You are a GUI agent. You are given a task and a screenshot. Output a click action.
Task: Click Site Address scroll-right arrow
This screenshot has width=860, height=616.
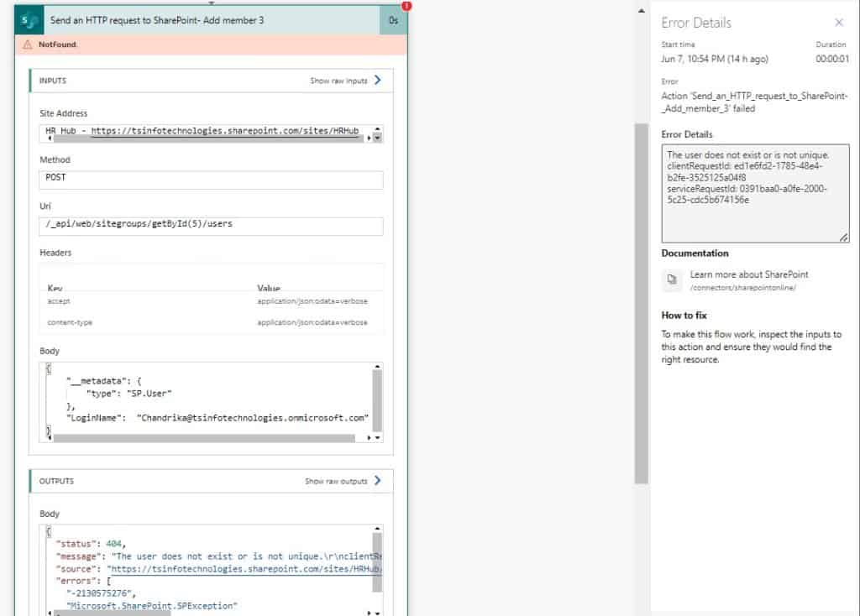(369, 138)
